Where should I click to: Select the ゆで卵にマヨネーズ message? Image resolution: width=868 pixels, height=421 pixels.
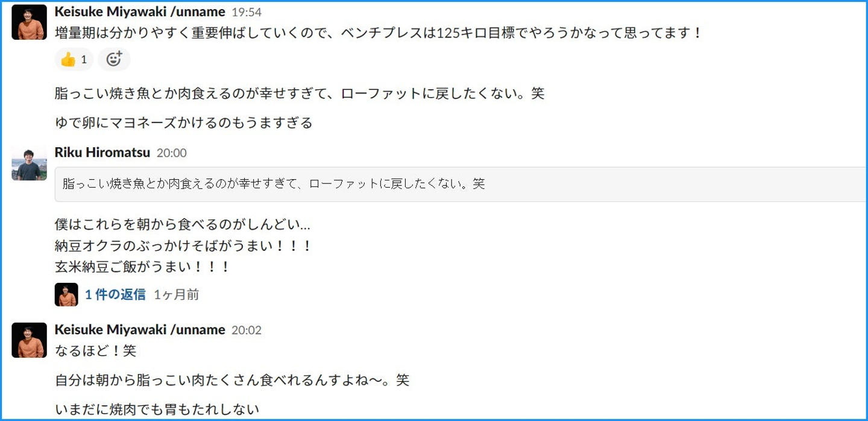point(184,123)
